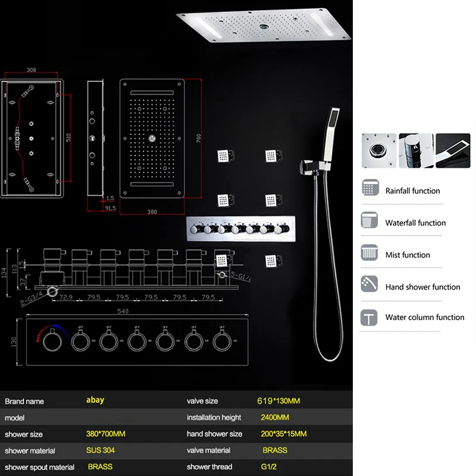Select the ceiling LED rainfall shower head photo

tap(264, 25)
